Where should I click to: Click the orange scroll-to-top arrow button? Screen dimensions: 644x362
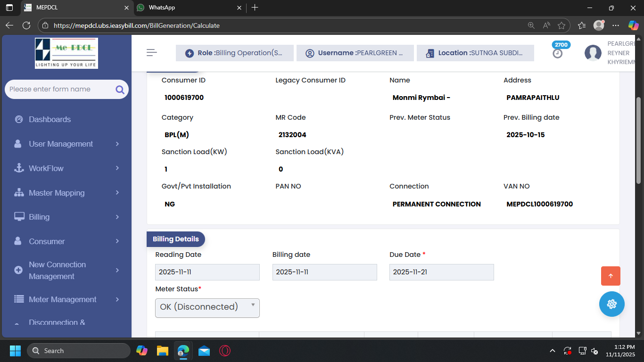611,276
